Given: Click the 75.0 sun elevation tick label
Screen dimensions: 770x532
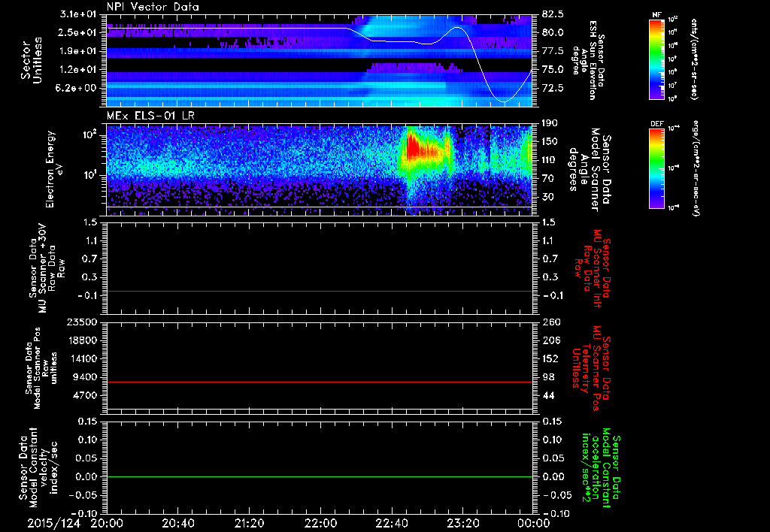Looking at the screenshot, I should click(553, 70).
